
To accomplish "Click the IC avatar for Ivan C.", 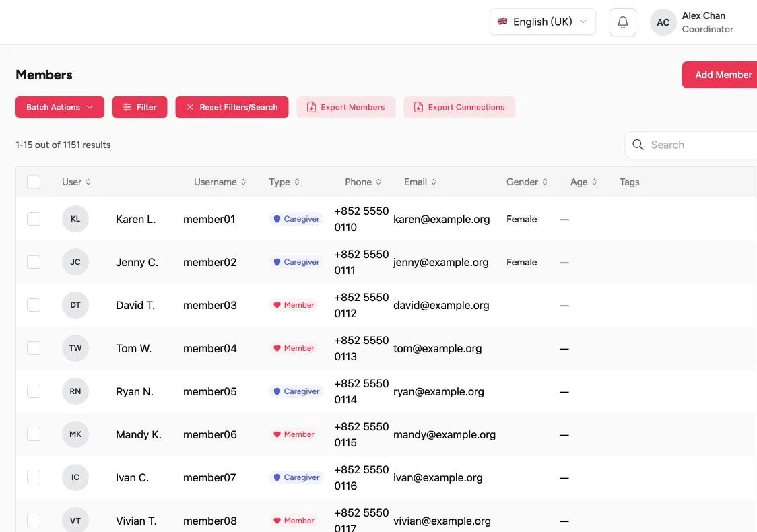I will 75,477.
